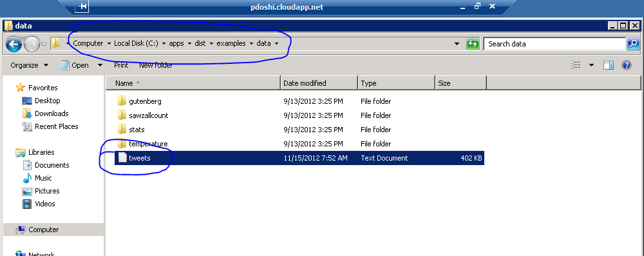Image resolution: width=644 pixels, height=256 pixels.
Task: Sort by the Size column header
Action: click(x=461, y=83)
